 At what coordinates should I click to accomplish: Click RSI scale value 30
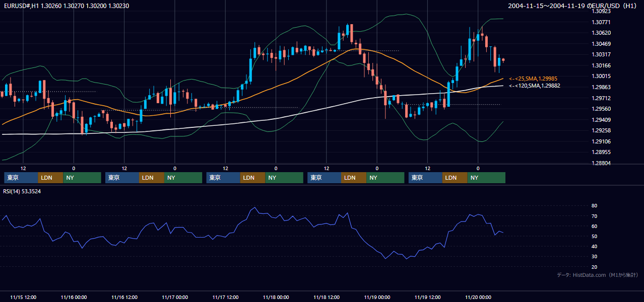pyautogui.click(x=594, y=257)
